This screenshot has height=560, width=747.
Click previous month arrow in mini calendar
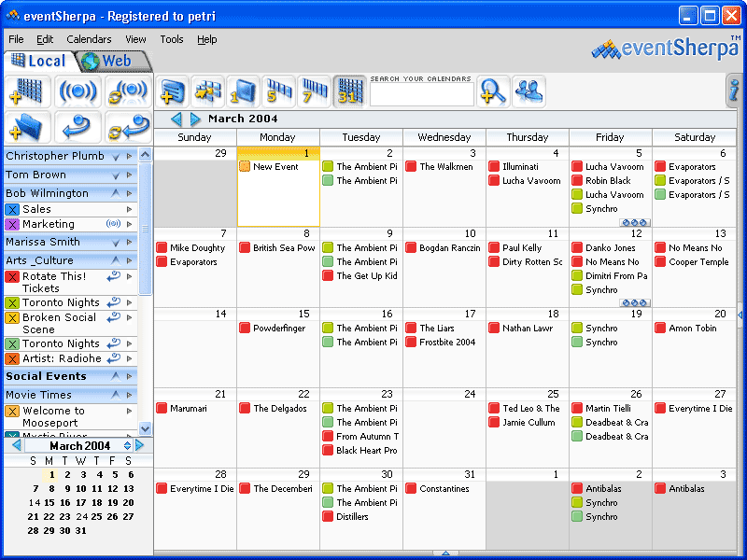point(17,445)
